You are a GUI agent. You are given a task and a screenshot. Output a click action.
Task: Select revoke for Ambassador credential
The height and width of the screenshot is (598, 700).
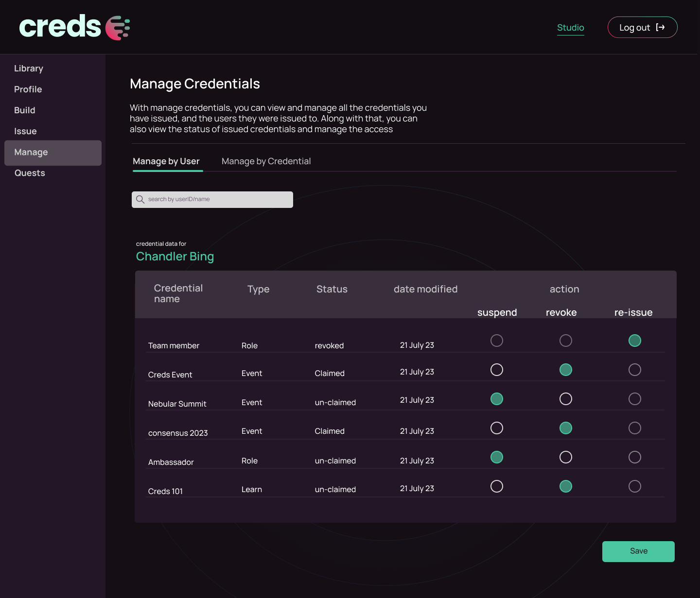point(566,457)
